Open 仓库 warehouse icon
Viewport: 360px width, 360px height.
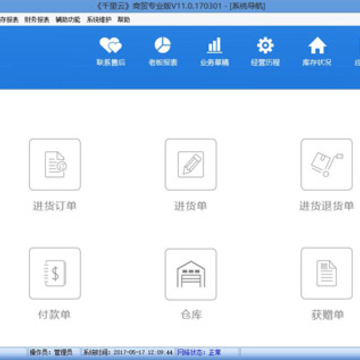tap(191, 274)
